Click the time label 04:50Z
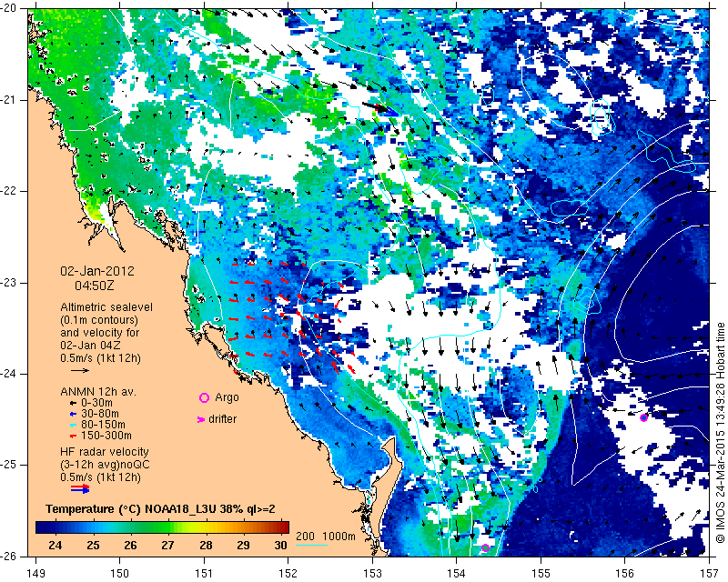This screenshot has width=728, height=582. pos(95,286)
